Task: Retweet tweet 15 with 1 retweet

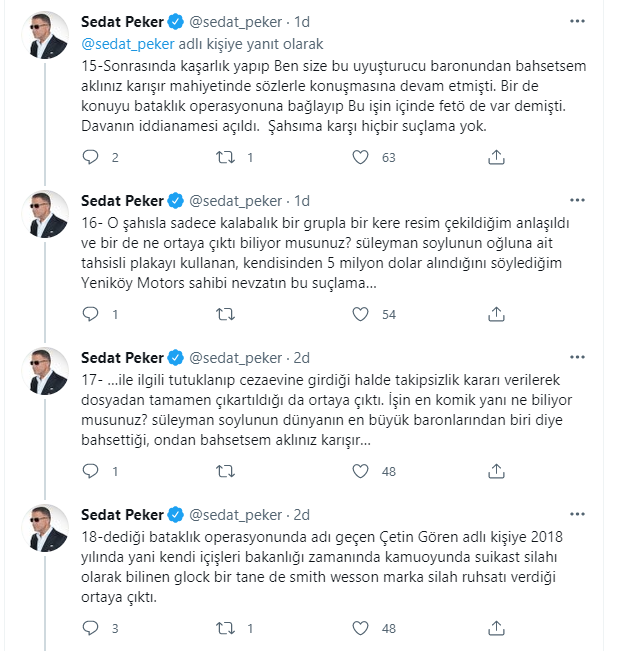Action: tap(225, 157)
